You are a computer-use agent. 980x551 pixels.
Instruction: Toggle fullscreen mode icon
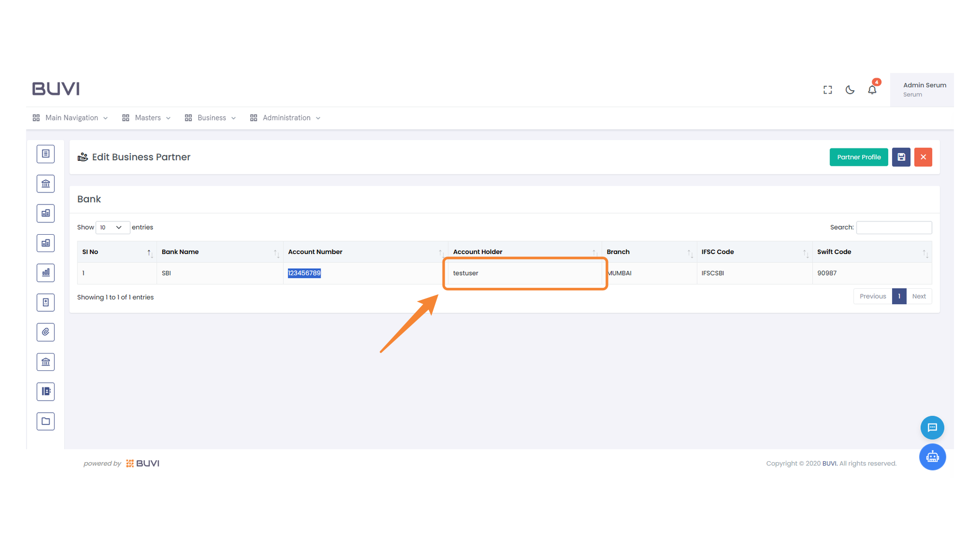(827, 90)
